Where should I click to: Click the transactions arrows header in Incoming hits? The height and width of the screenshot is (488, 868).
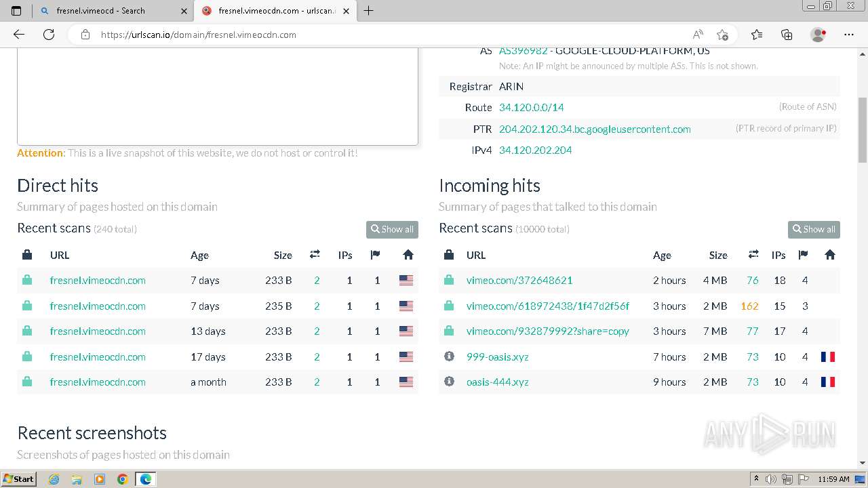pyautogui.click(x=753, y=255)
